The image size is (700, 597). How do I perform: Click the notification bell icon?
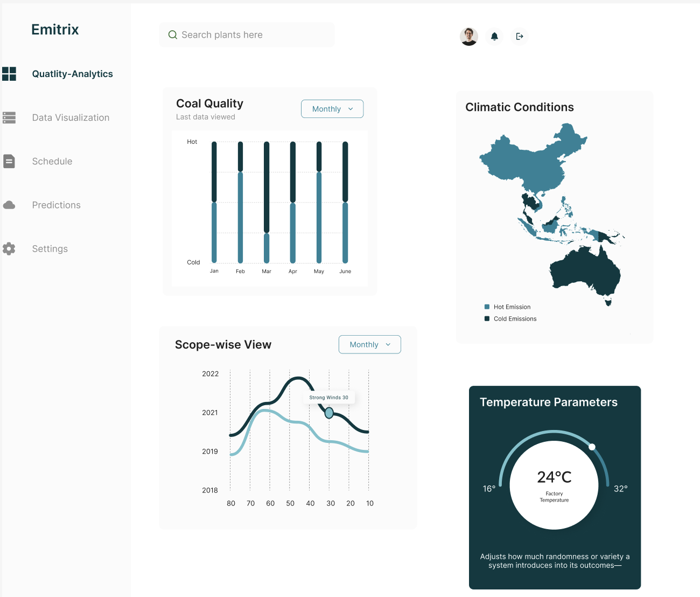pyautogui.click(x=494, y=36)
